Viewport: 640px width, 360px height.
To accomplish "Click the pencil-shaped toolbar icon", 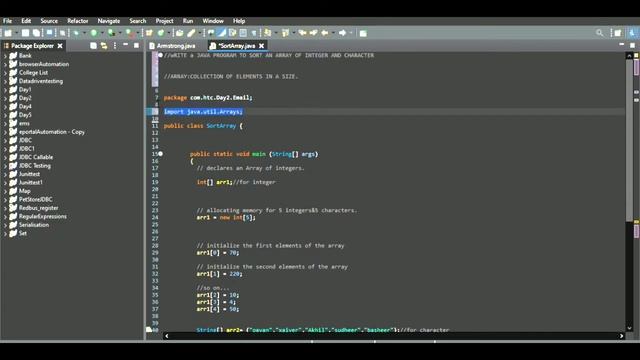I will coord(191,33).
